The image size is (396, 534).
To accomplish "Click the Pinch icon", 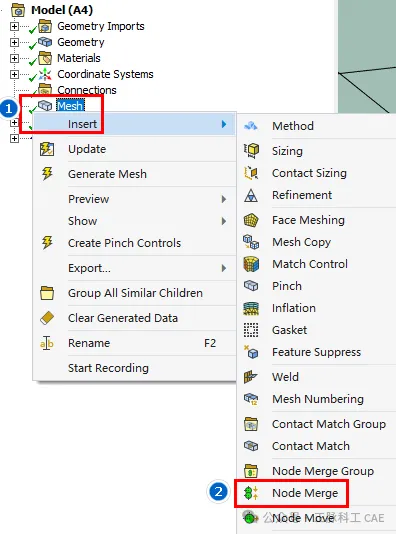I will click(251, 286).
